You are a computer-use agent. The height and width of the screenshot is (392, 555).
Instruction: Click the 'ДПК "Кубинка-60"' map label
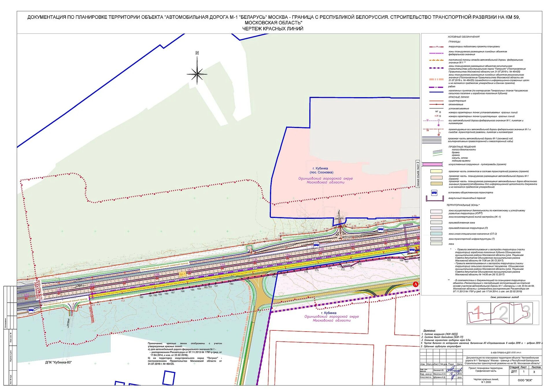pos(58,362)
